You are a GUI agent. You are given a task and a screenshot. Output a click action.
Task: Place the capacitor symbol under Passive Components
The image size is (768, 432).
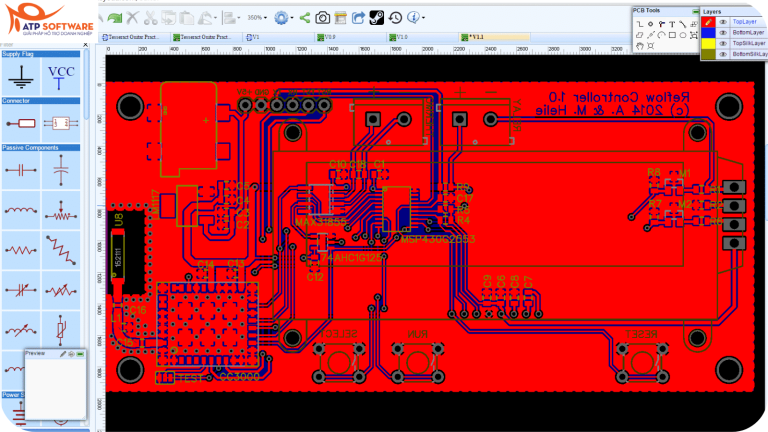pyautogui.click(x=21, y=170)
